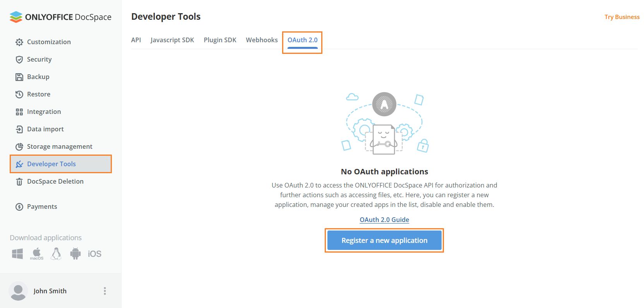The height and width of the screenshot is (308, 644).
Task: Open the Customization settings section
Action: (49, 42)
